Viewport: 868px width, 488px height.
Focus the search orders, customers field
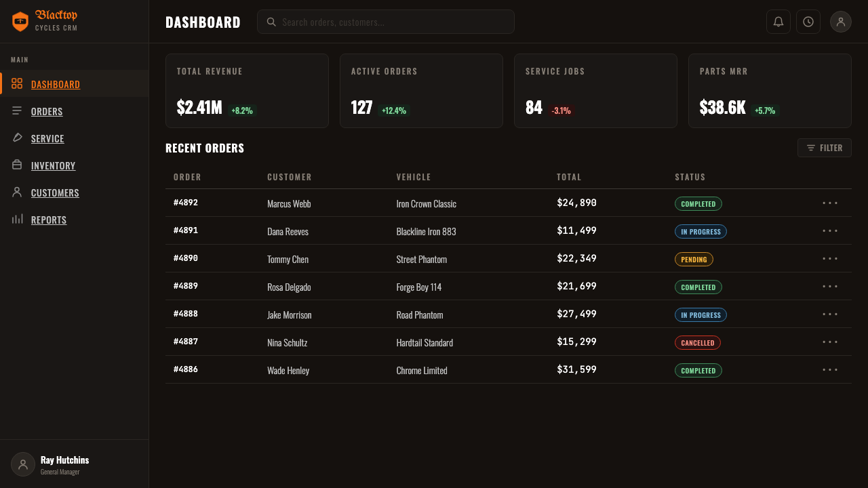385,22
